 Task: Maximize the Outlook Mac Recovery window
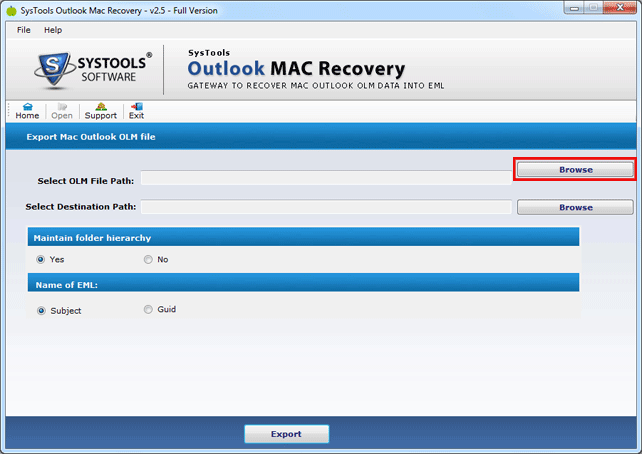click(593, 8)
